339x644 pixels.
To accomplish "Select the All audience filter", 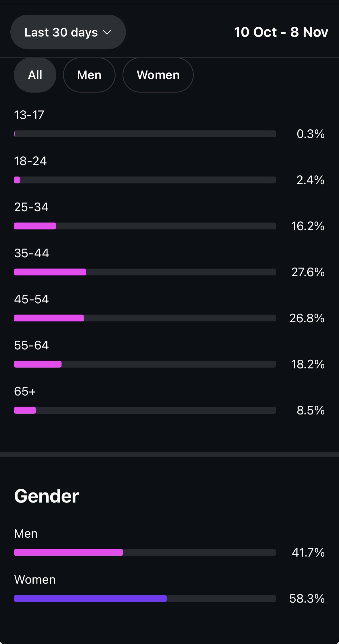I will [x=35, y=75].
